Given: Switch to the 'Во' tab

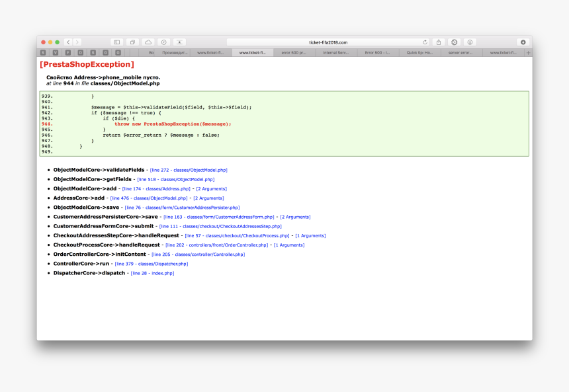Looking at the screenshot, I should [x=148, y=53].
